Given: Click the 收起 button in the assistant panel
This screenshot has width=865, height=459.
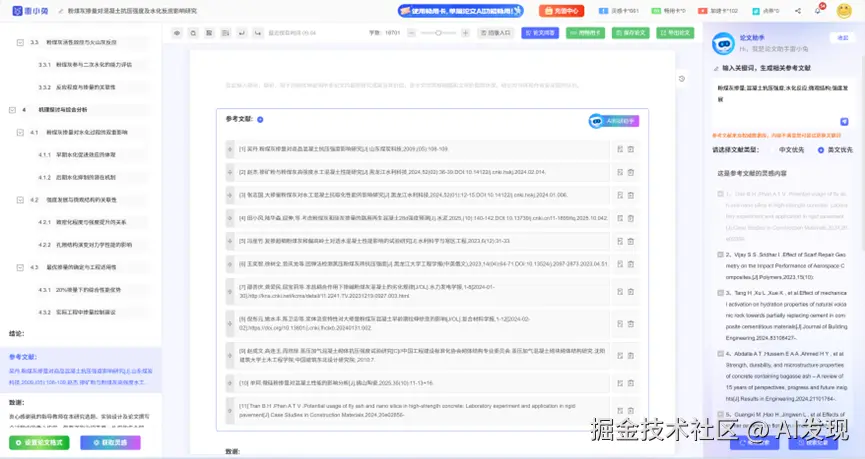Looking at the screenshot, I should (842, 38).
